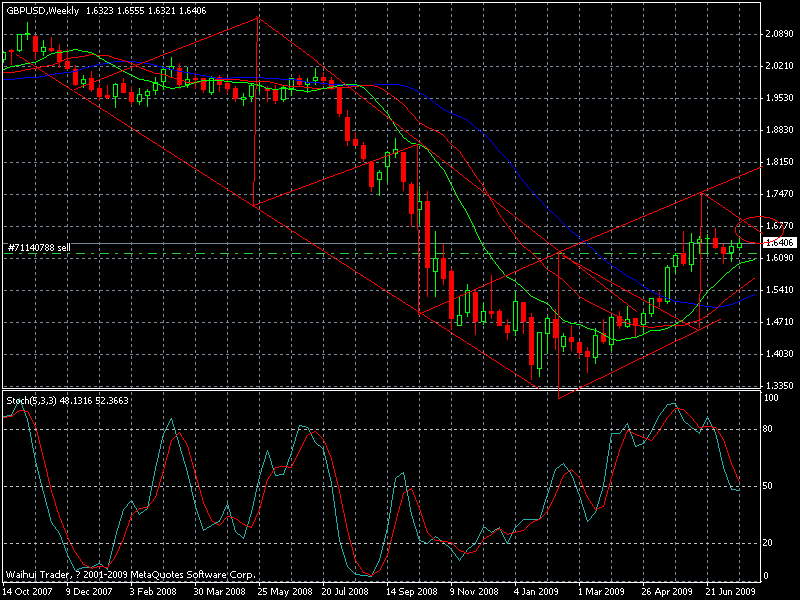The width and height of the screenshot is (800, 602).
Task: Click the 1.8830 price axis label
Action: (x=780, y=130)
